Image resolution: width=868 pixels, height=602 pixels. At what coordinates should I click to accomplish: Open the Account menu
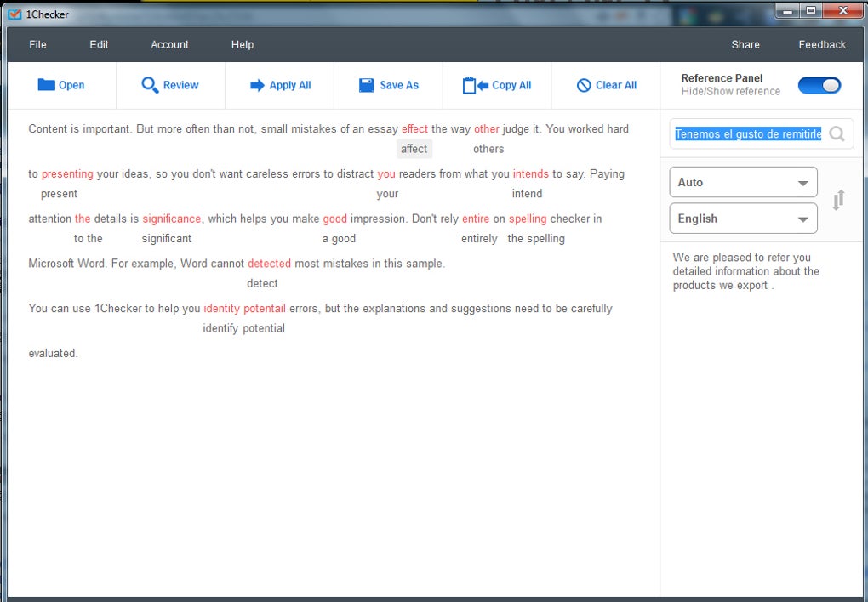(x=169, y=45)
